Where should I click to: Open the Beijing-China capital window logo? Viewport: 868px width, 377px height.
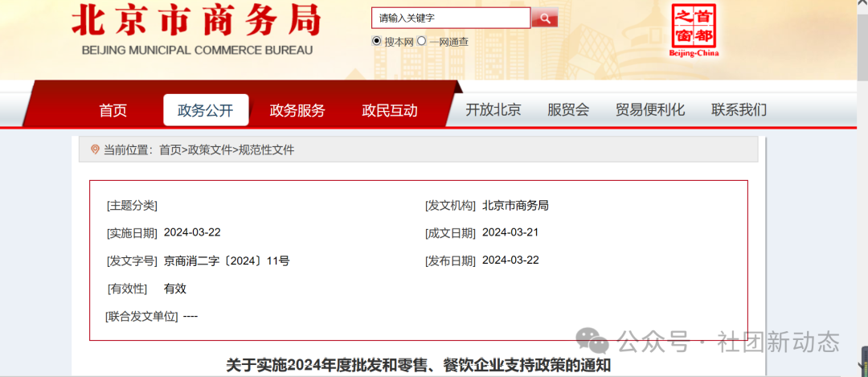(x=694, y=30)
